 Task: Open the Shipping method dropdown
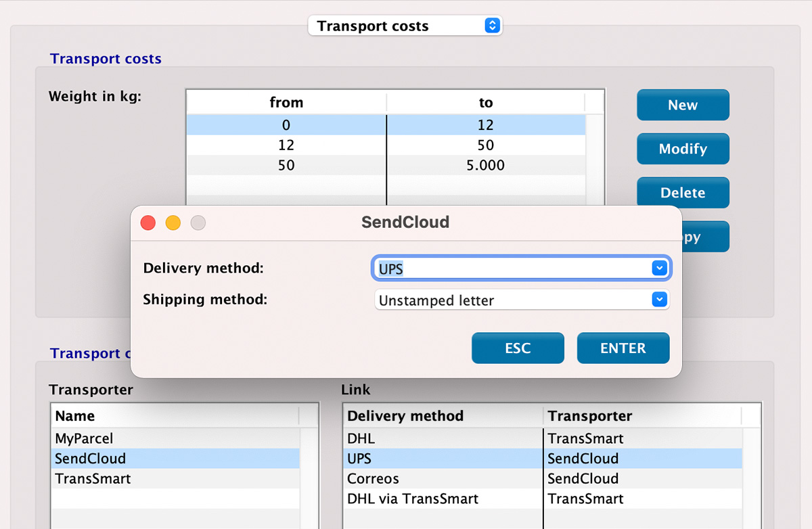click(658, 299)
